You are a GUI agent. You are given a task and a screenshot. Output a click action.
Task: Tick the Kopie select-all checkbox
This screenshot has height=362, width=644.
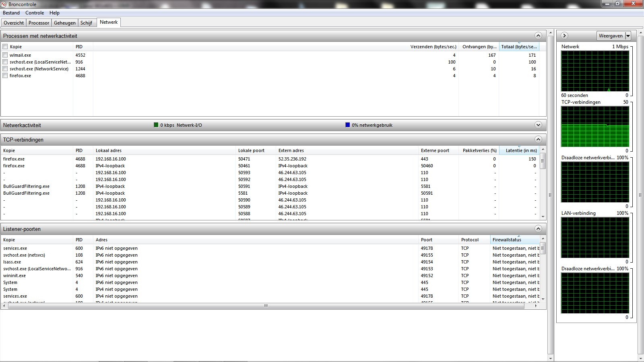pyautogui.click(x=5, y=47)
